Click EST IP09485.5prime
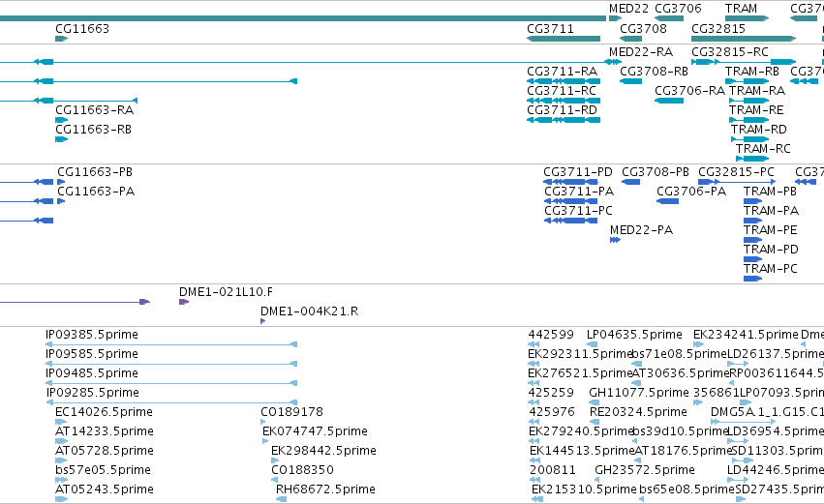 point(92,373)
